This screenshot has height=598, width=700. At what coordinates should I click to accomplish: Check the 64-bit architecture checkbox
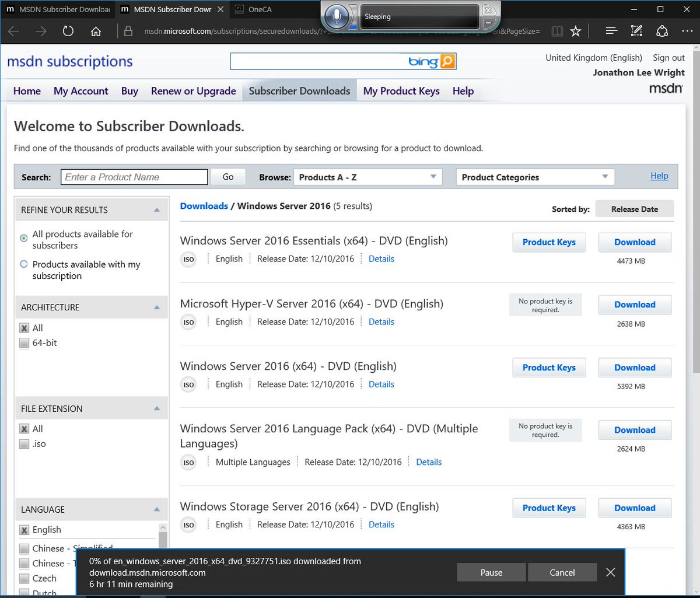tap(24, 343)
